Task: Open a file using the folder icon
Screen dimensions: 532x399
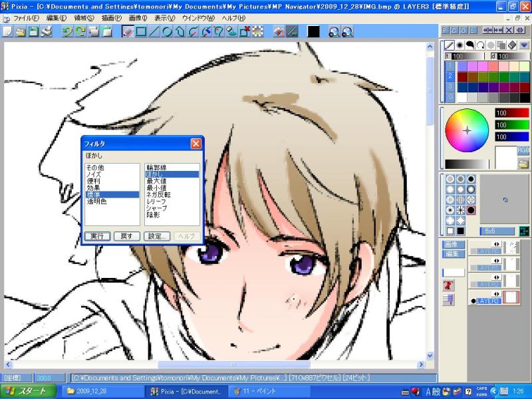Action: point(21,32)
